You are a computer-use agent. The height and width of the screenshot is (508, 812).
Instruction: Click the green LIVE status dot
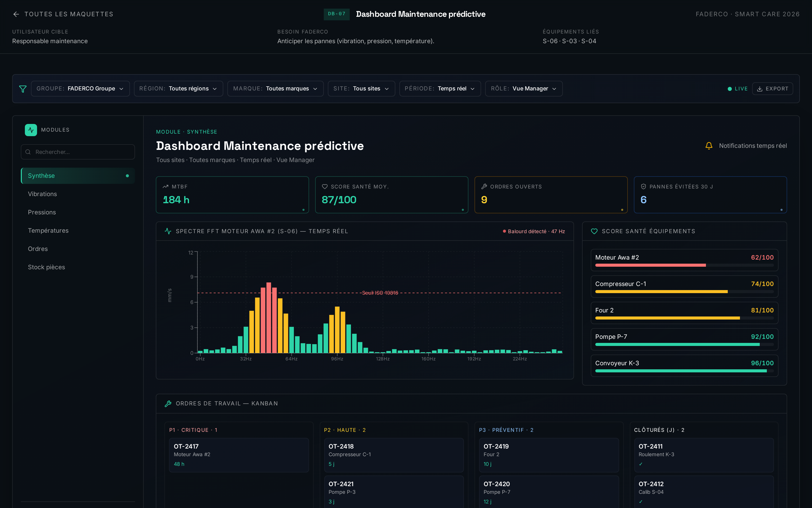(x=730, y=89)
